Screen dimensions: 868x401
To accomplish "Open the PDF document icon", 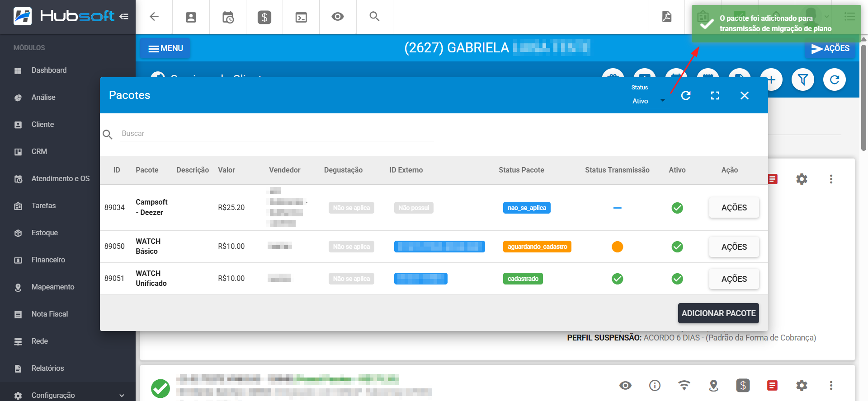I will coord(666,17).
